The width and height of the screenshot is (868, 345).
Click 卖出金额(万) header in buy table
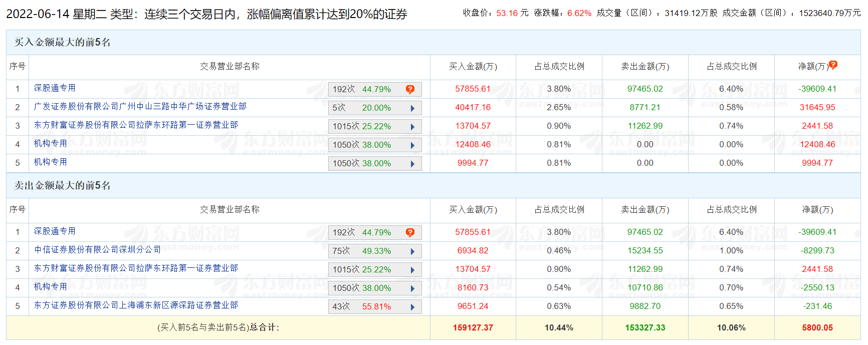tap(645, 67)
